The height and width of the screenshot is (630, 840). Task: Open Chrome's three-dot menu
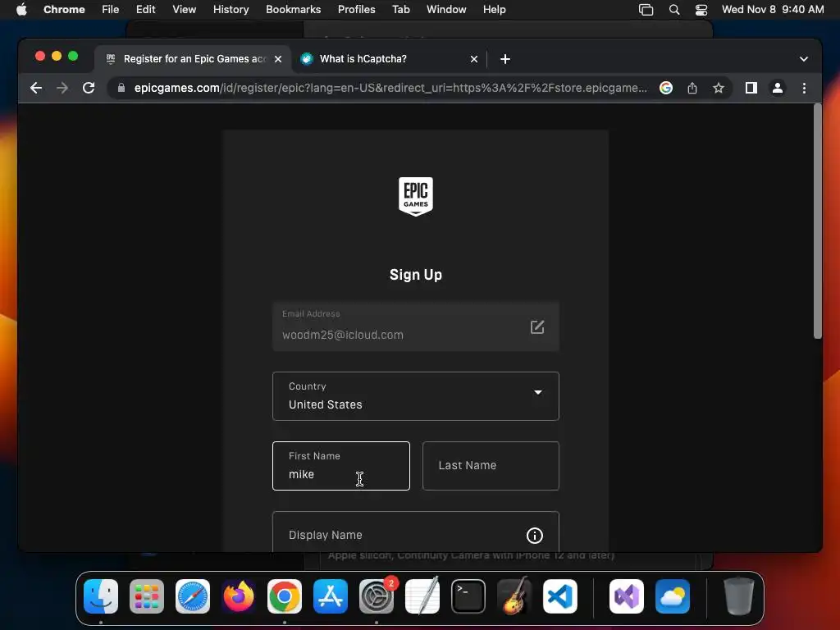tap(804, 88)
